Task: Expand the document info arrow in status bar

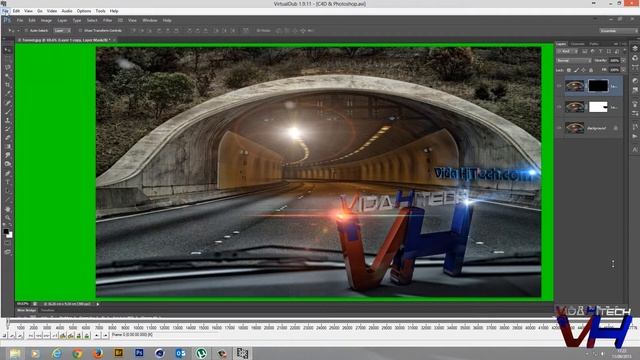Action: (x=98, y=304)
